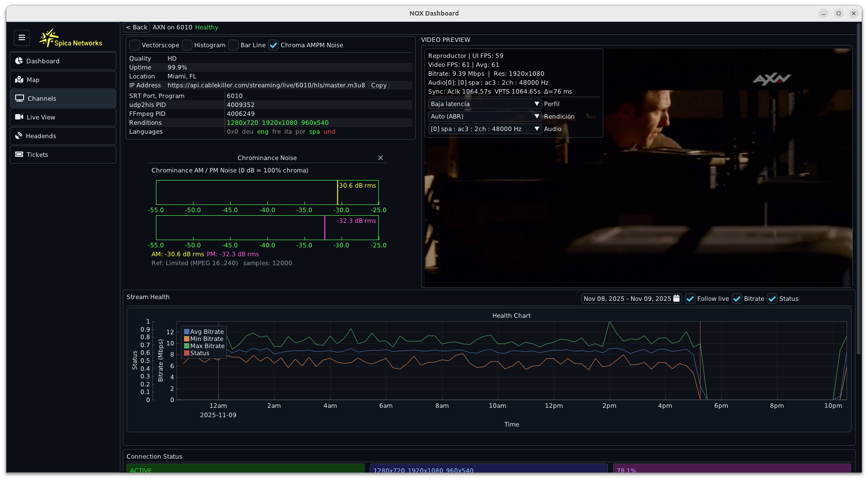Click the PM -32.3 dB rms marker
The width and height of the screenshot is (868, 480).
325,228
